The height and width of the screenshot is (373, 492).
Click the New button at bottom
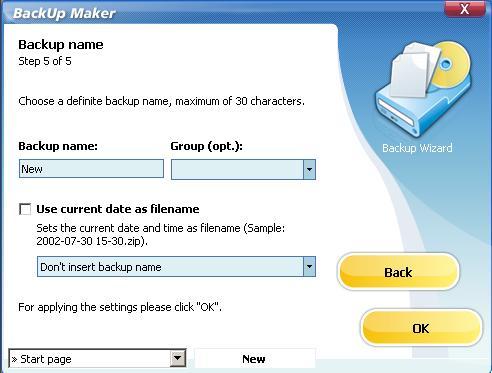click(x=254, y=359)
